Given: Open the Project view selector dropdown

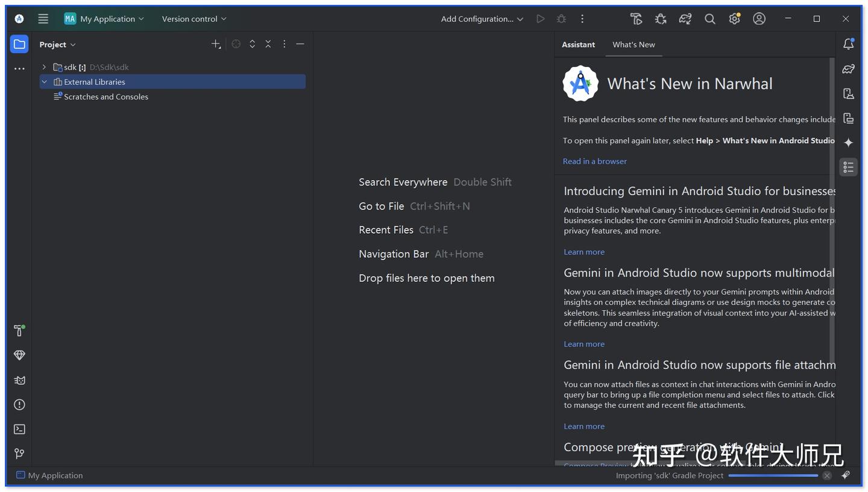Looking at the screenshot, I should (x=58, y=45).
